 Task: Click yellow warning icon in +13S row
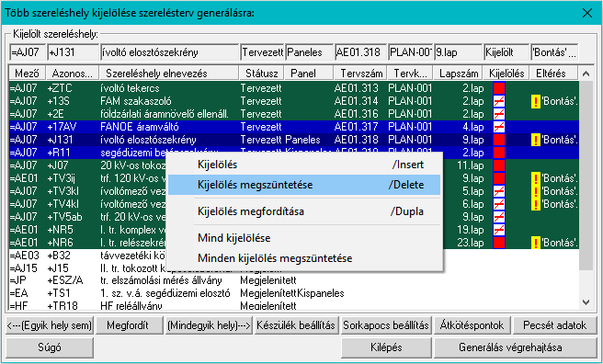536,101
